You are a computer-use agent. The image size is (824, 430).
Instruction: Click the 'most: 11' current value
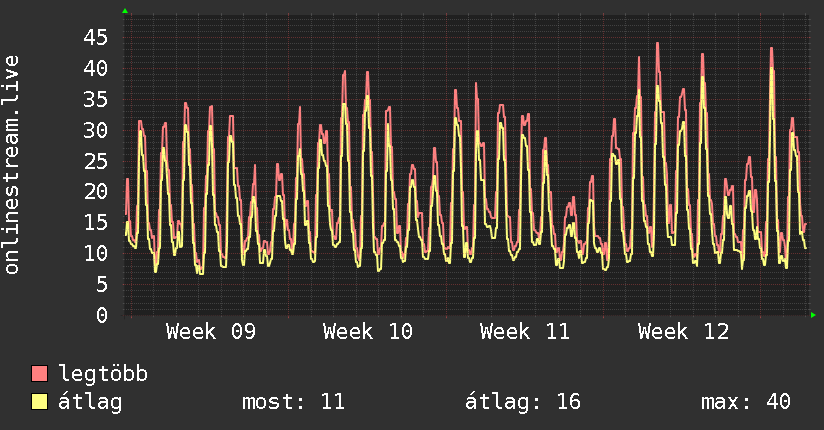point(293,402)
